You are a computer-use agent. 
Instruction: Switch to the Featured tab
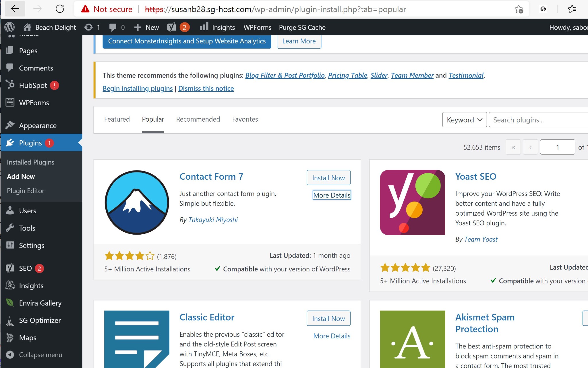click(x=117, y=119)
